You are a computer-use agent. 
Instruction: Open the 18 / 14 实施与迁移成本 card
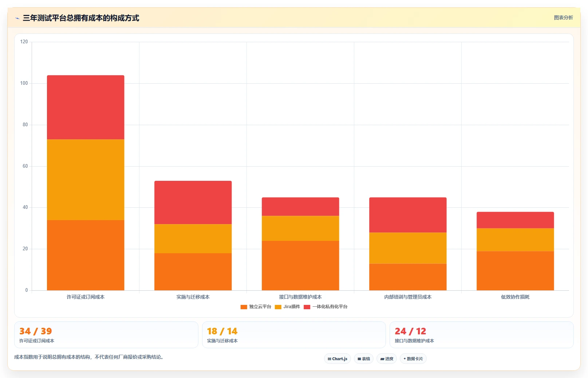tap(294, 335)
